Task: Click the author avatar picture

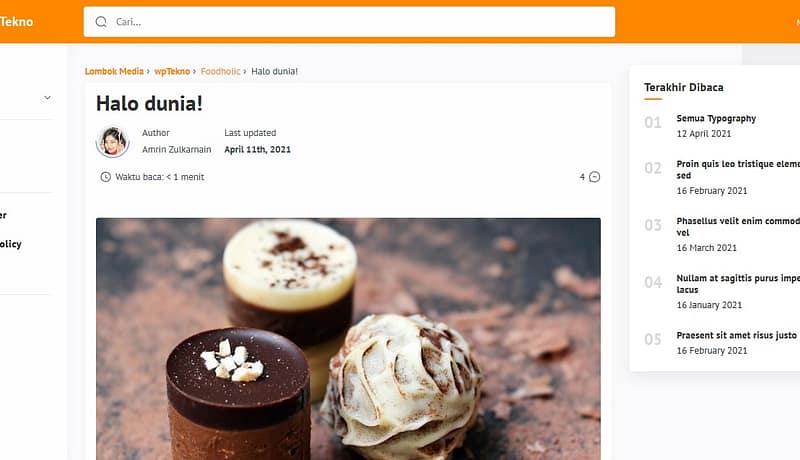Action: [112, 141]
